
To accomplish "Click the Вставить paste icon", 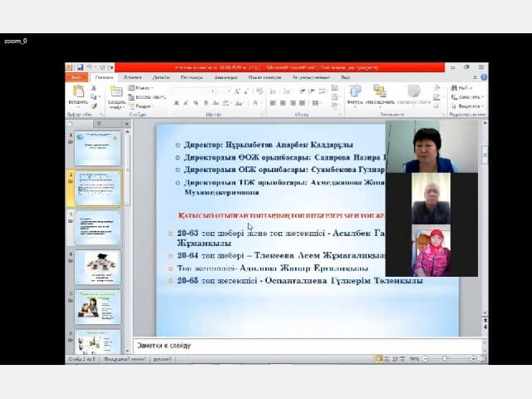I will pyautogui.click(x=78, y=91).
